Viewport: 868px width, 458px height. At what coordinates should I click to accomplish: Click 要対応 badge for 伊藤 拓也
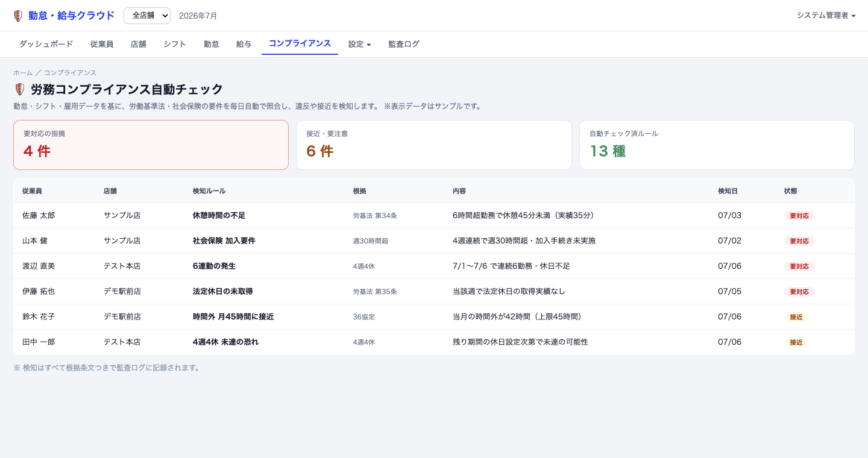799,292
